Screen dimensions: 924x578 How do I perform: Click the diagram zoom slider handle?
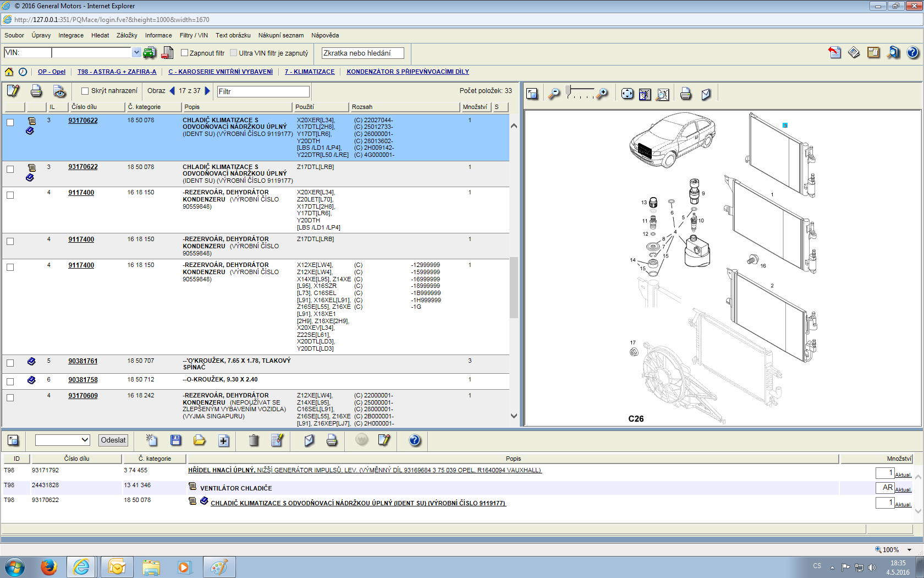tap(569, 90)
